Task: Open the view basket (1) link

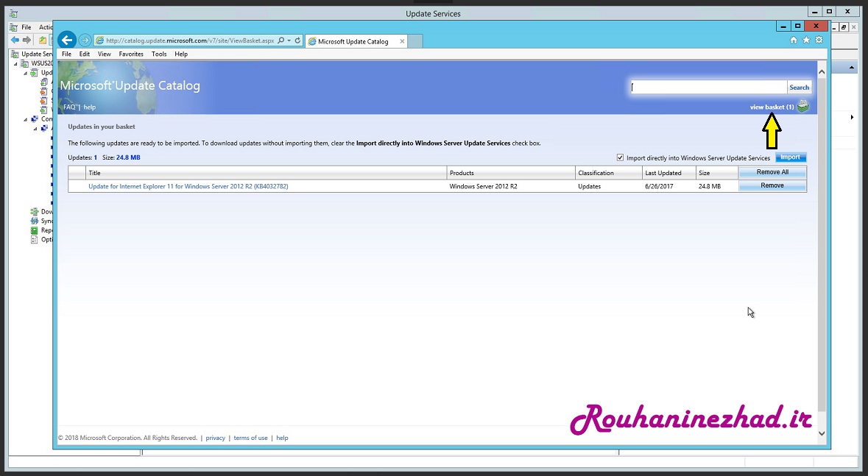Action: click(x=772, y=107)
